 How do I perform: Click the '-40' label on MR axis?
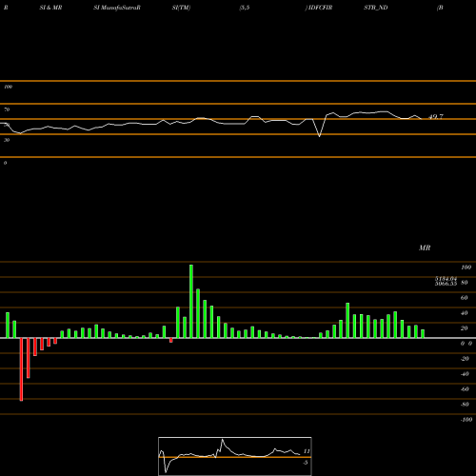pyautogui.click(x=465, y=374)
